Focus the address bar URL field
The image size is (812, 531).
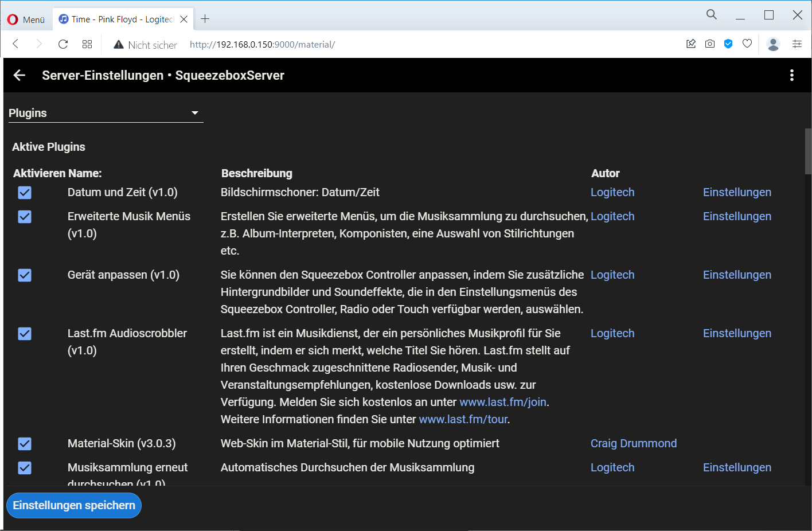pyautogui.click(x=262, y=45)
